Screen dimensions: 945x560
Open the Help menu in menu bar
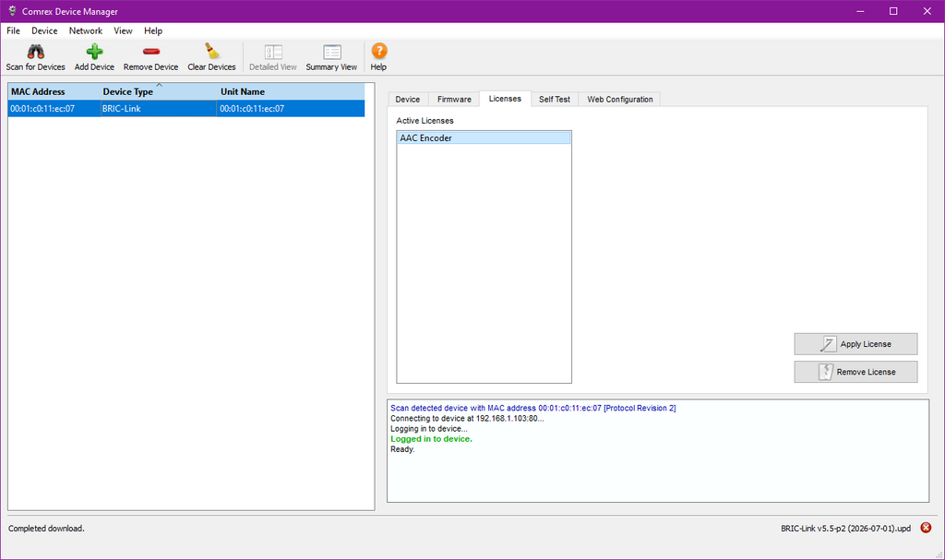click(x=153, y=30)
